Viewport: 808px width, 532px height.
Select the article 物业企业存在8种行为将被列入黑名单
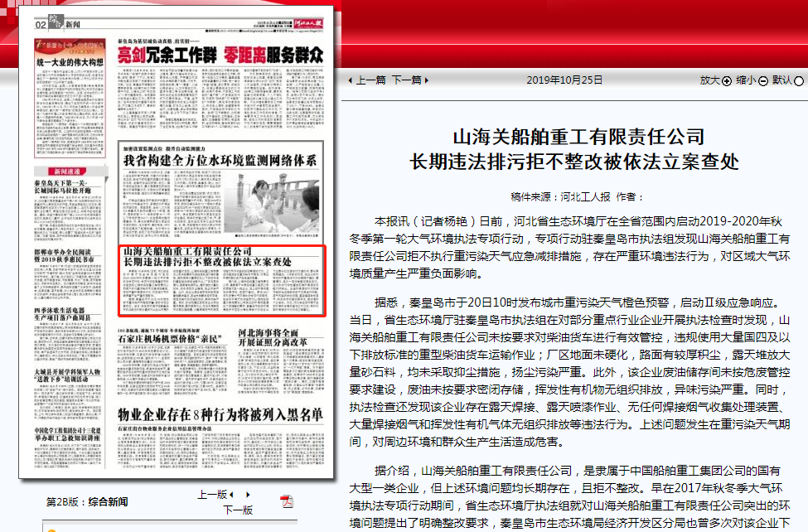(x=219, y=414)
